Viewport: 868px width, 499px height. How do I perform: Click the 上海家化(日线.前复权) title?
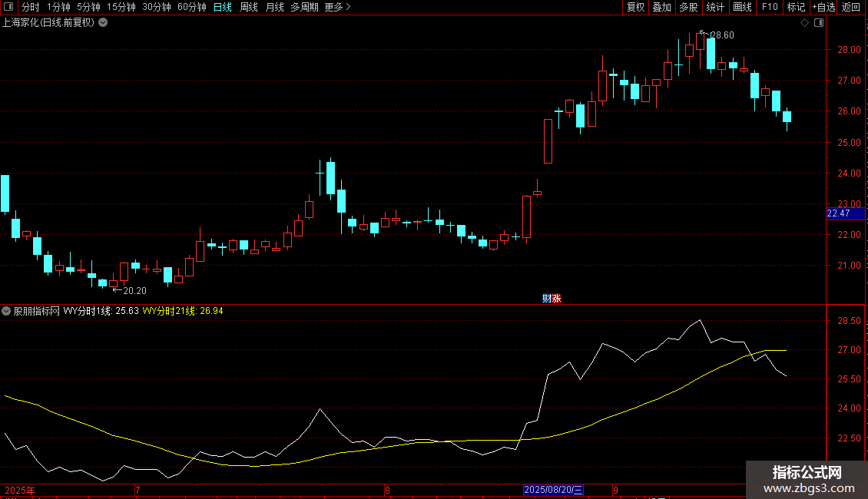[48, 23]
